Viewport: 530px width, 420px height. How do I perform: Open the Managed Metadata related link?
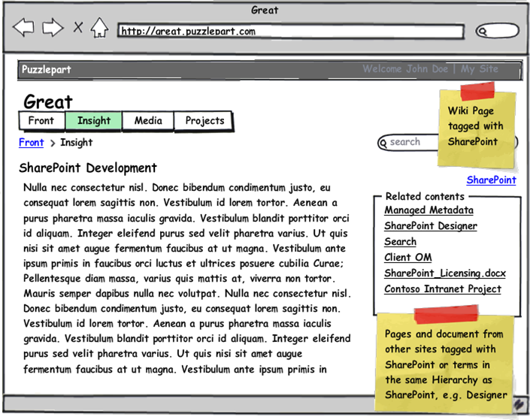pyautogui.click(x=429, y=210)
